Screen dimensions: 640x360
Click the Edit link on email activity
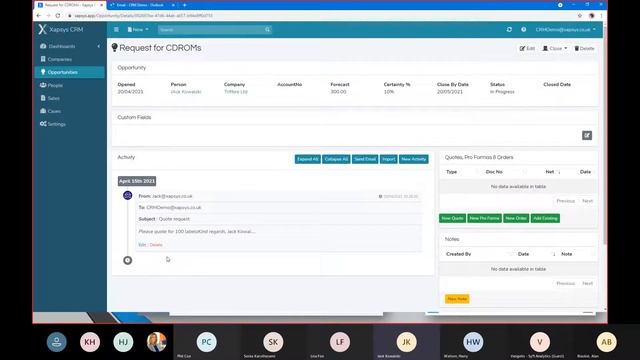[x=142, y=245]
